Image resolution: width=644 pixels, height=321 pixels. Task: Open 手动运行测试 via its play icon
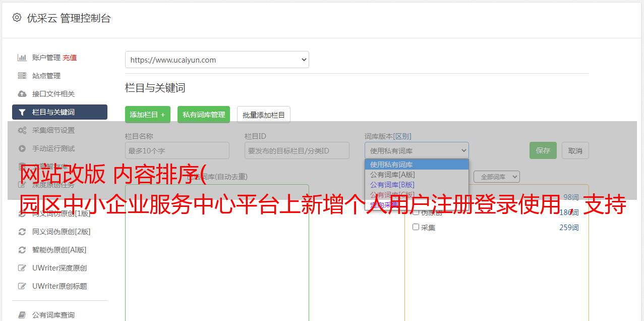point(22,148)
